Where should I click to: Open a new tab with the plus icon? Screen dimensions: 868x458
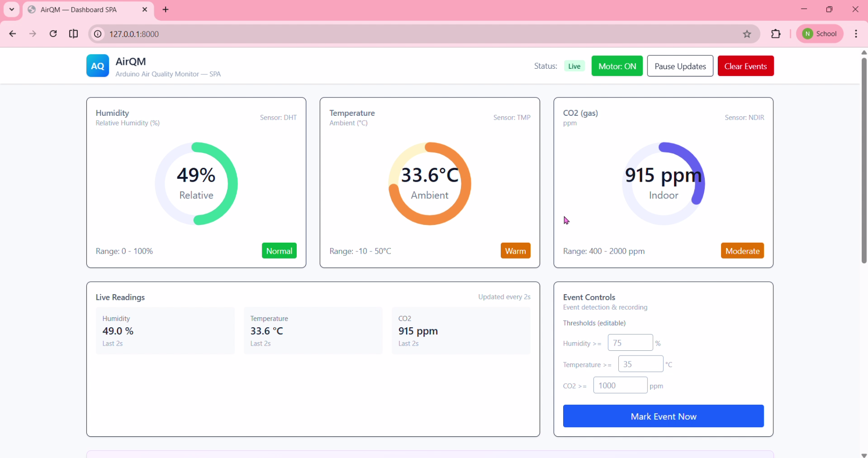[x=166, y=10]
